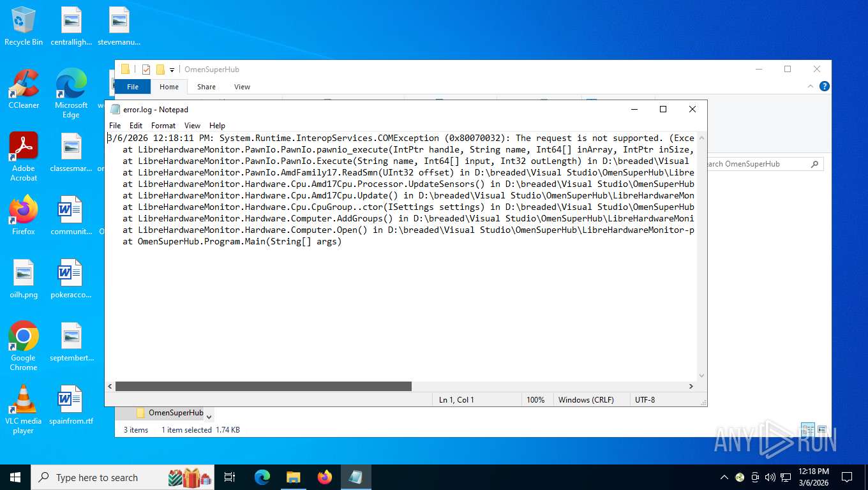Switch to the Explorer Share tab
The width and height of the screenshot is (868, 490).
click(206, 87)
